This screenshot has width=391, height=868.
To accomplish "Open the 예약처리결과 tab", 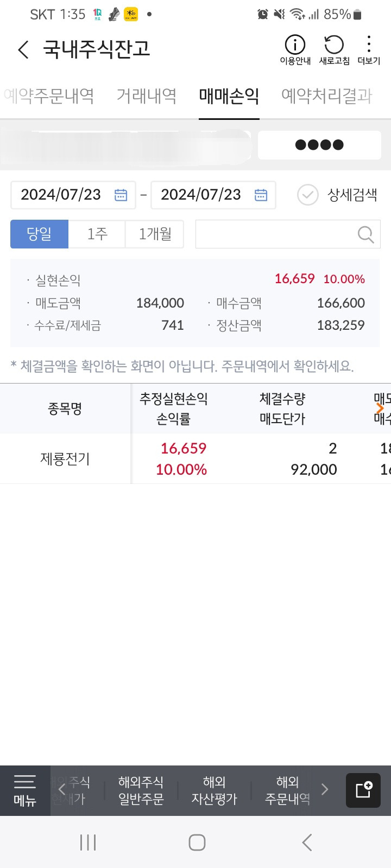I will click(x=326, y=96).
